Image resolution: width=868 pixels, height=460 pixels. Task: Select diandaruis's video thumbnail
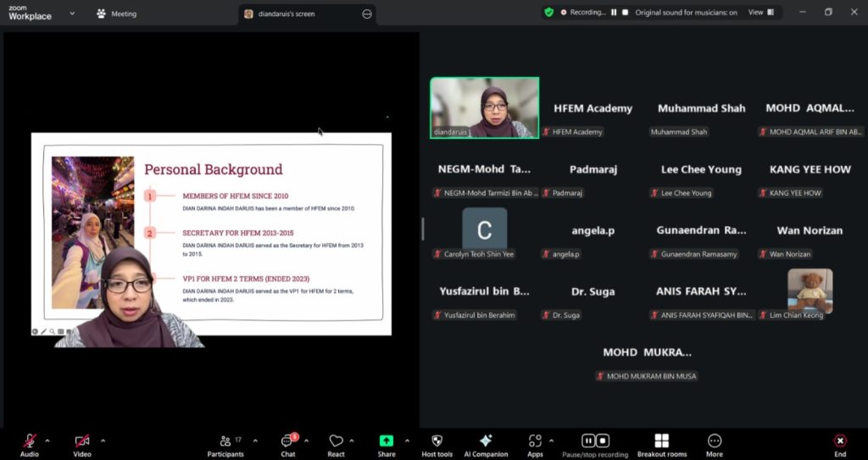pos(484,108)
